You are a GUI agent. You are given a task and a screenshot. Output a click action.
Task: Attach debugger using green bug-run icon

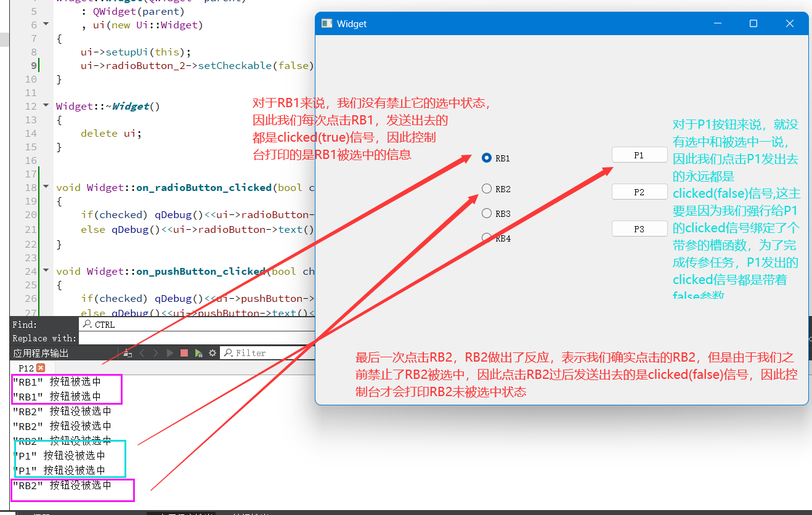(x=198, y=353)
